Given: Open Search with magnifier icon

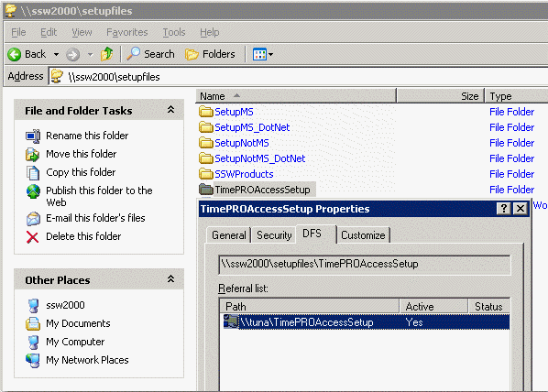Looking at the screenshot, I should (x=150, y=54).
